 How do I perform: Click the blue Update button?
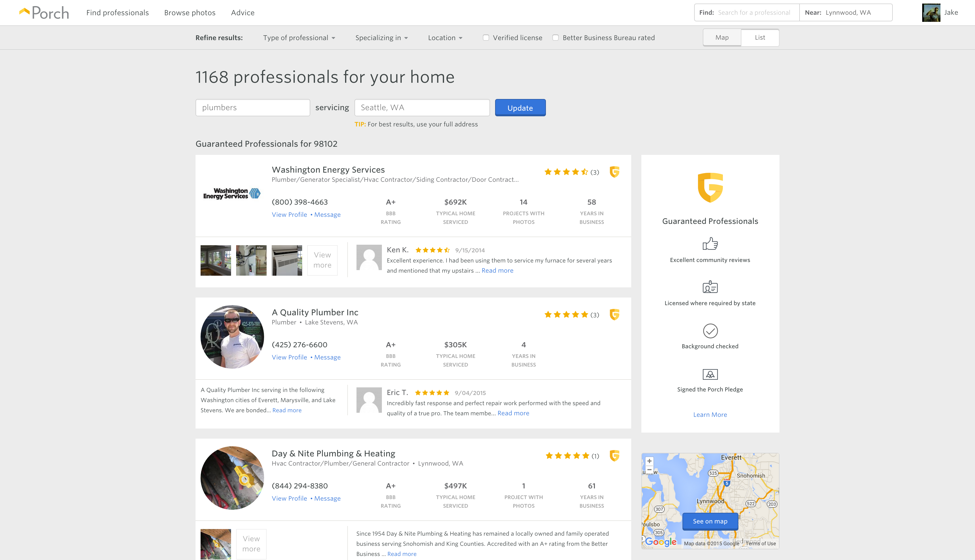pyautogui.click(x=520, y=108)
